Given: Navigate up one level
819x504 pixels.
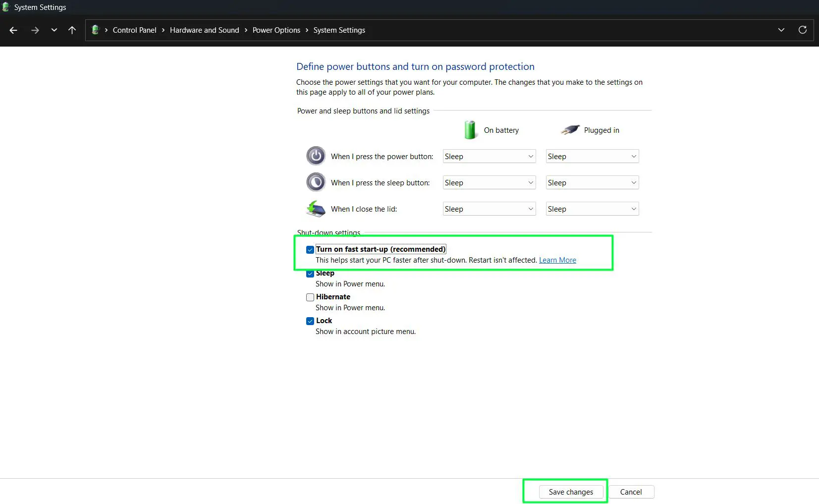Looking at the screenshot, I should 72,30.
